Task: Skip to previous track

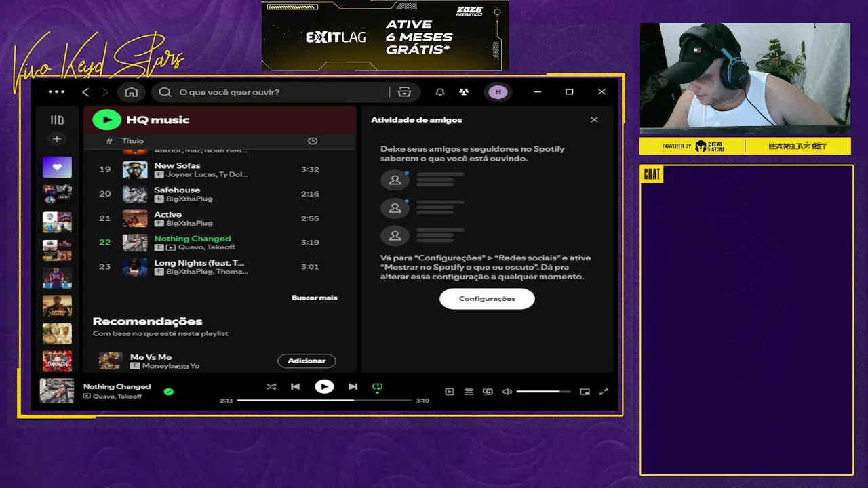Action: pyautogui.click(x=296, y=386)
